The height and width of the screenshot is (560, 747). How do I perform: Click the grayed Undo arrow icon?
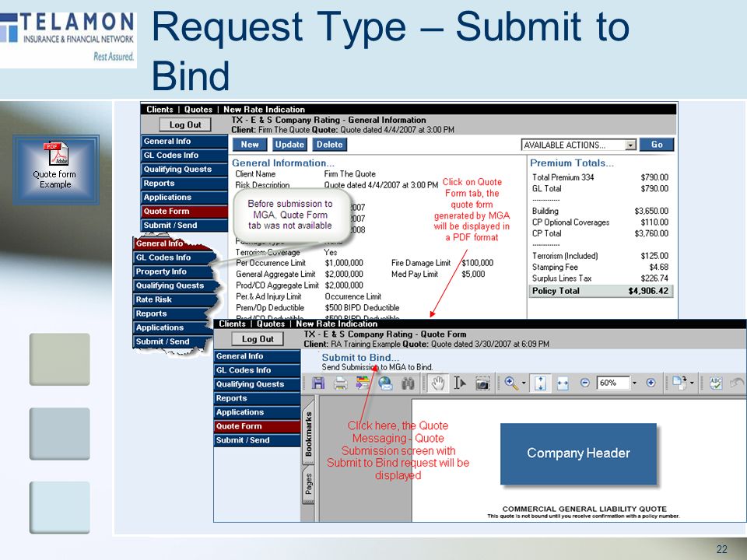click(738, 383)
